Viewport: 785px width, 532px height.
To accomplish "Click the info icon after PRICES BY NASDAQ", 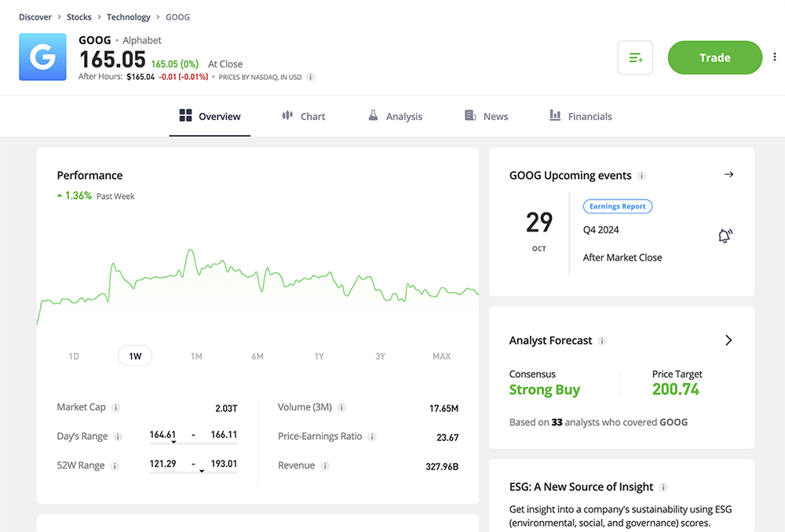I will (x=310, y=77).
